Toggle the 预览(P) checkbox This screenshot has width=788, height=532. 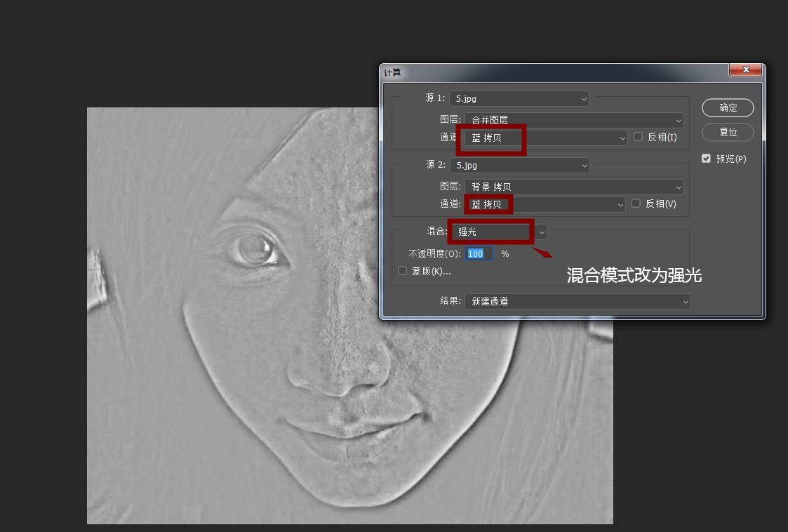click(x=706, y=159)
